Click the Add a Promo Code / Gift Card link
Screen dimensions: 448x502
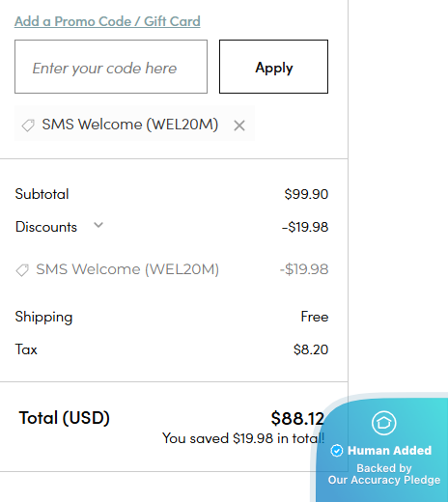(107, 21)
